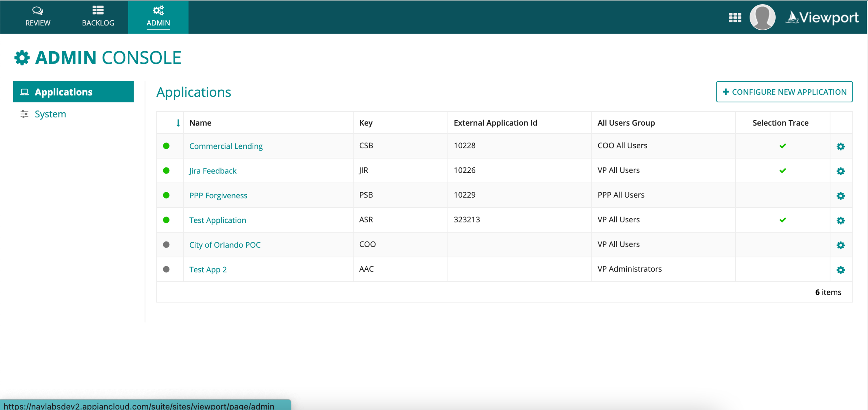Click the key cell COO
Screen dimensions: 868x410
[x=367, y=244]
